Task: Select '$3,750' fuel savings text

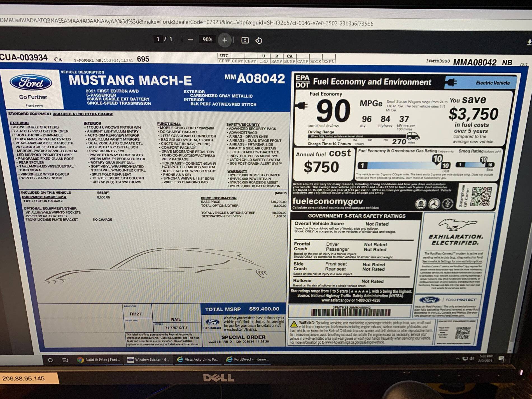Action: [473, 114]
